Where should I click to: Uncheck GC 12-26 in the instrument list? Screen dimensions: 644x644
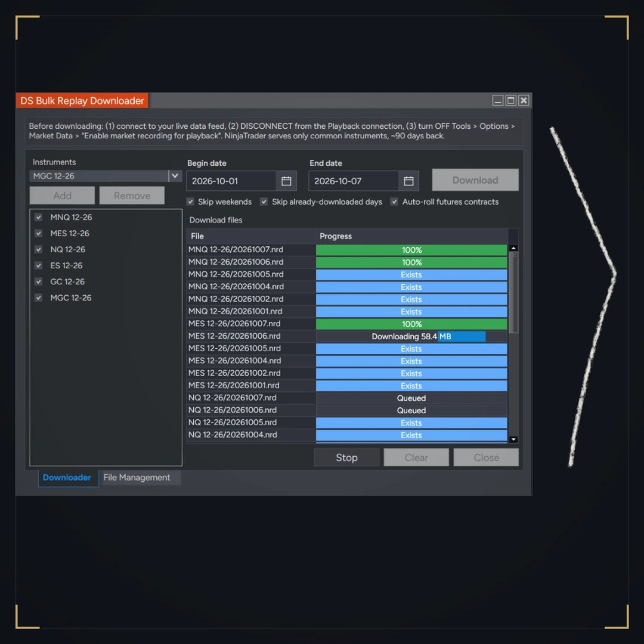39,281
